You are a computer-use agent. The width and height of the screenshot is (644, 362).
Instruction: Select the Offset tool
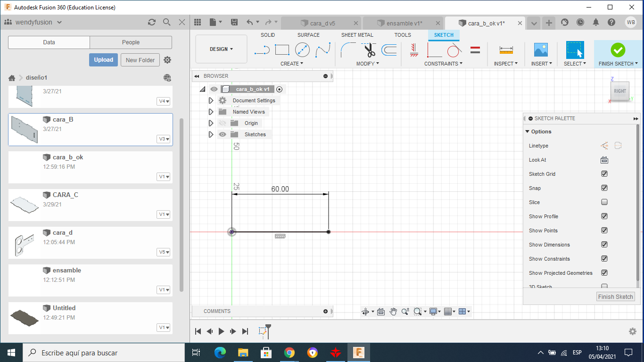click(389, 49)
